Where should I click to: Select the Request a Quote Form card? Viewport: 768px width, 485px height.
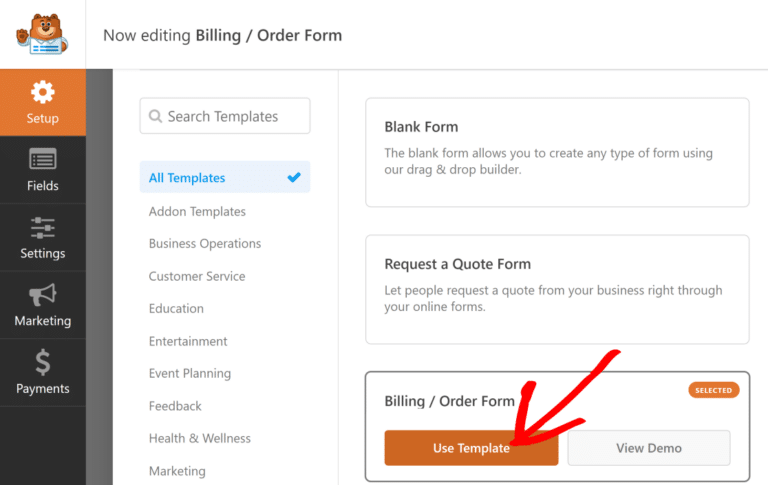[557, 289]
